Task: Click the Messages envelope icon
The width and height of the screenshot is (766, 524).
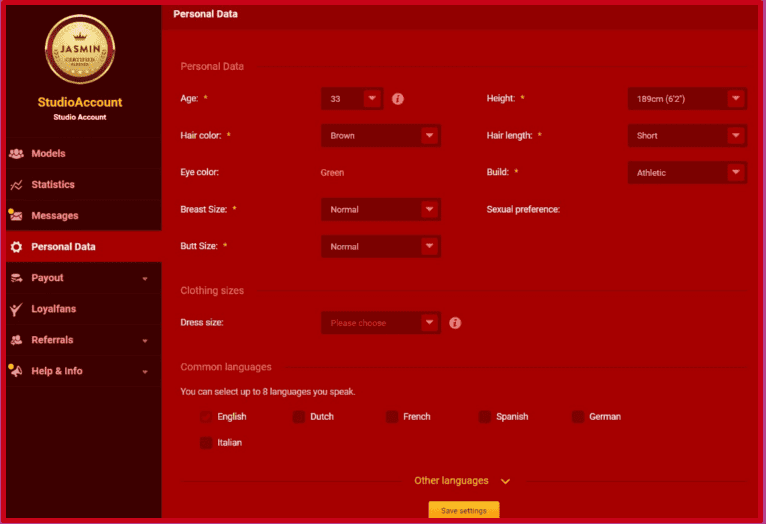Action: click(16, 216)
